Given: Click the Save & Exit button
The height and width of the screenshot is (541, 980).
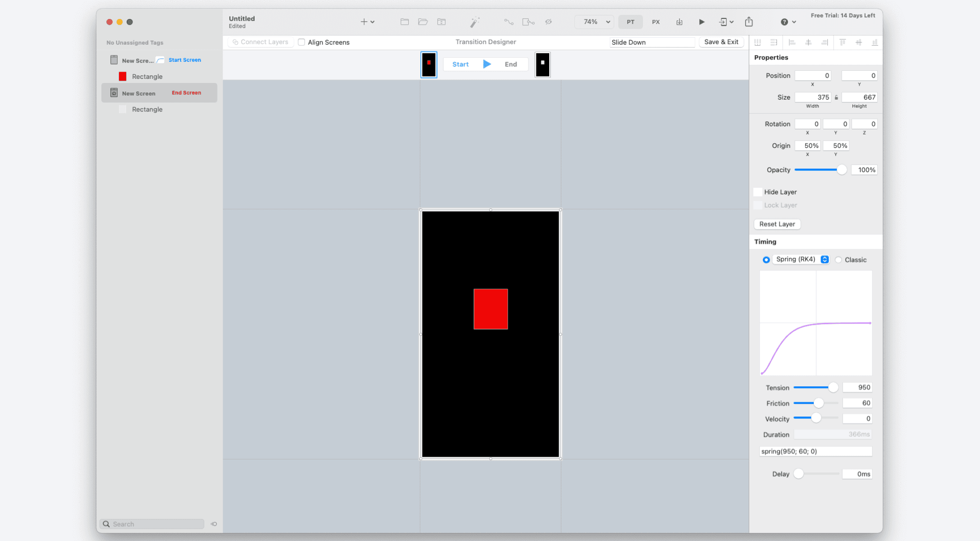Looking at the screenshot, I should click(x=721, y=42).
